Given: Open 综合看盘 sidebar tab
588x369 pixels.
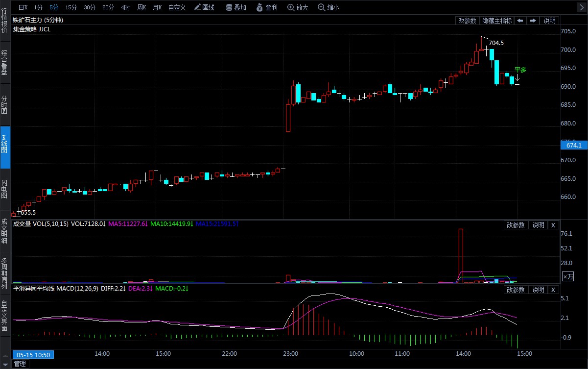Looking at the screenshot, I should 4,62.
